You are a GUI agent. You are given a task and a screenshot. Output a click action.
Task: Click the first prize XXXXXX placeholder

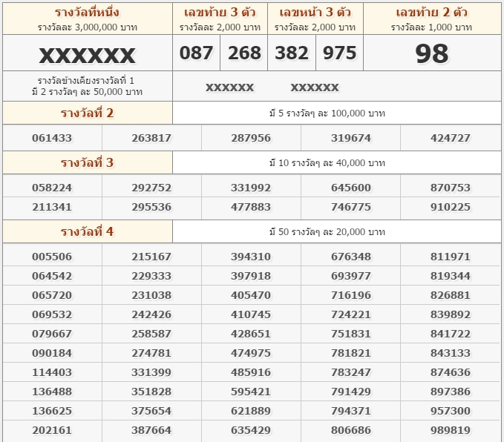tap(87, 55)
